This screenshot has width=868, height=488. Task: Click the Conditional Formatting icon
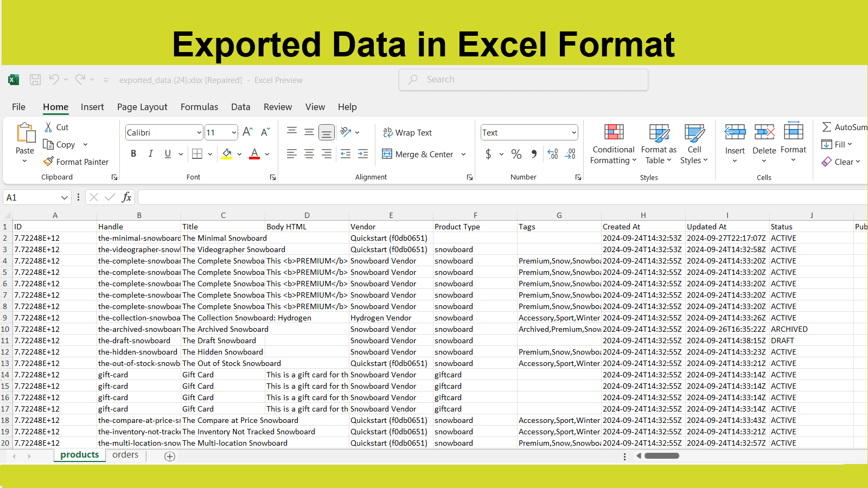(x=614, y=132)
